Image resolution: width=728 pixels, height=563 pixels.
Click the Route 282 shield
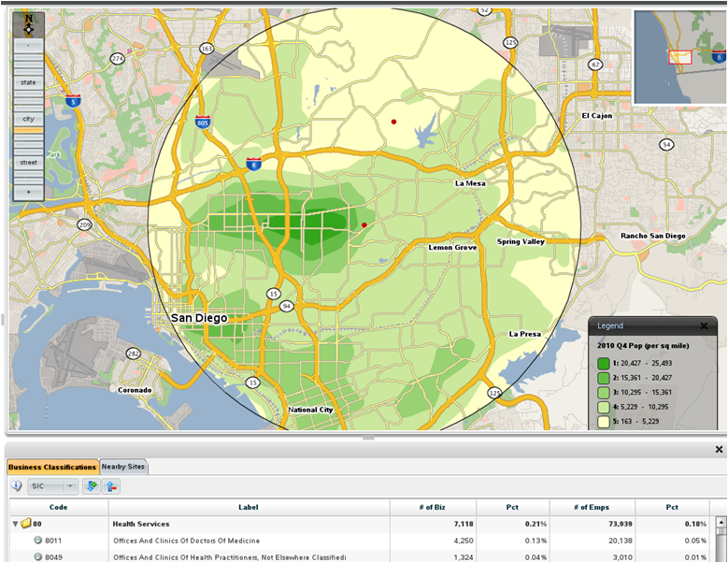(x=134, y=354)
